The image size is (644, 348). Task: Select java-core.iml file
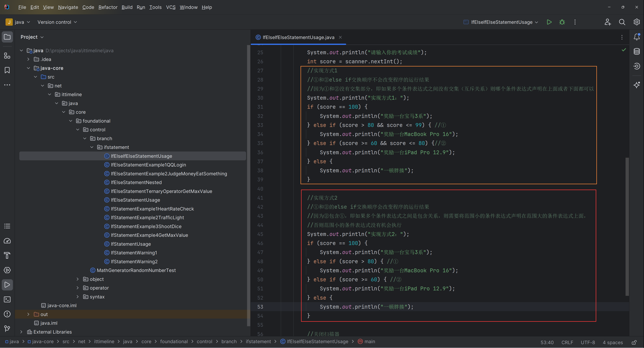tap(62, 305)
